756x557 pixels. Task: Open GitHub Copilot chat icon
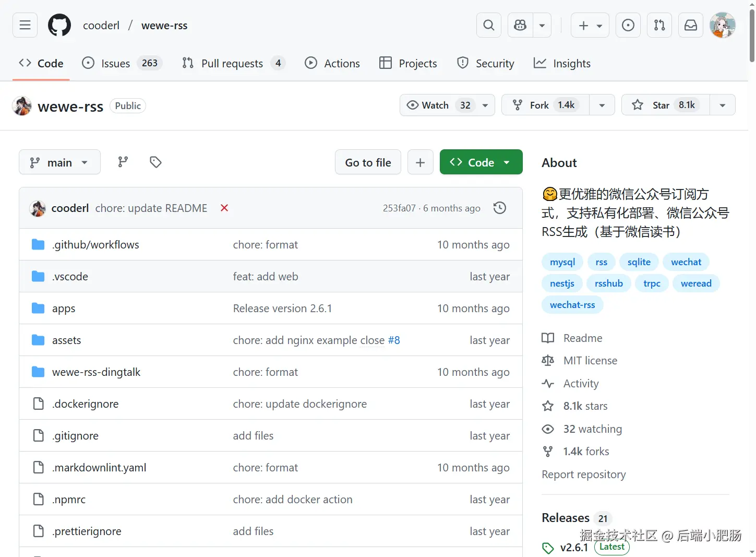[520, 25]
